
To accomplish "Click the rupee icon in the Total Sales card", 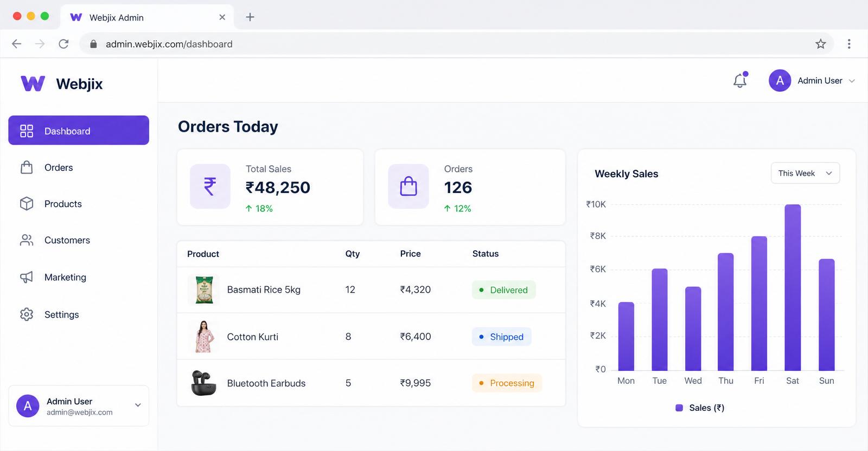I will (x=210, y=186).
